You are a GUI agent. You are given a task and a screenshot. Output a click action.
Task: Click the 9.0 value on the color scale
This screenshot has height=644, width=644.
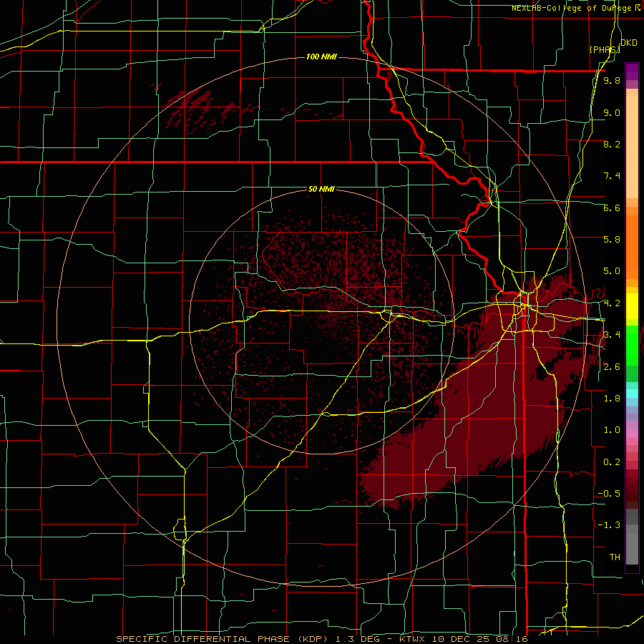[x=612, y=112]
